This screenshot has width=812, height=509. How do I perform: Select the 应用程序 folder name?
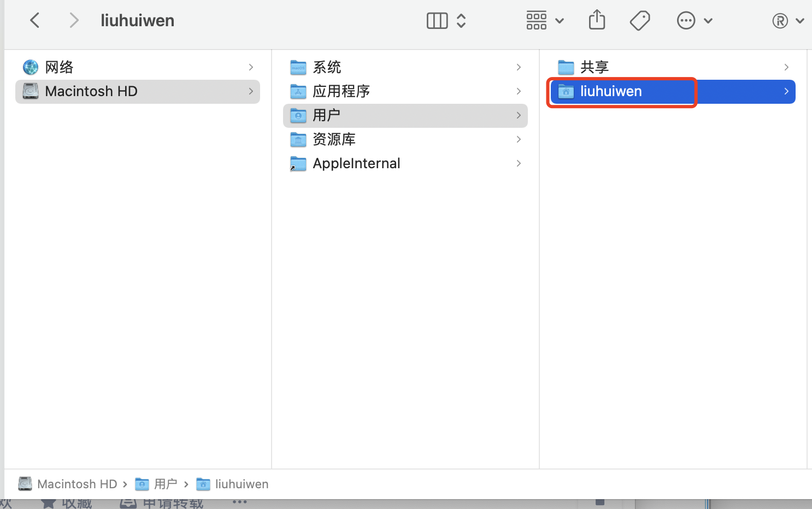[x=341, y=91]
